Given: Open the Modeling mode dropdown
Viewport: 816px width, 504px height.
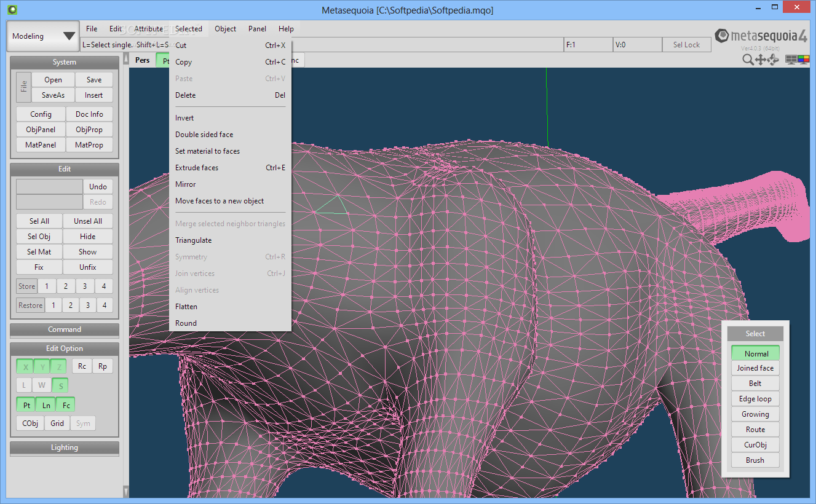Looking at the screenshot, I should pyautogui.click(x=43, y=36).
